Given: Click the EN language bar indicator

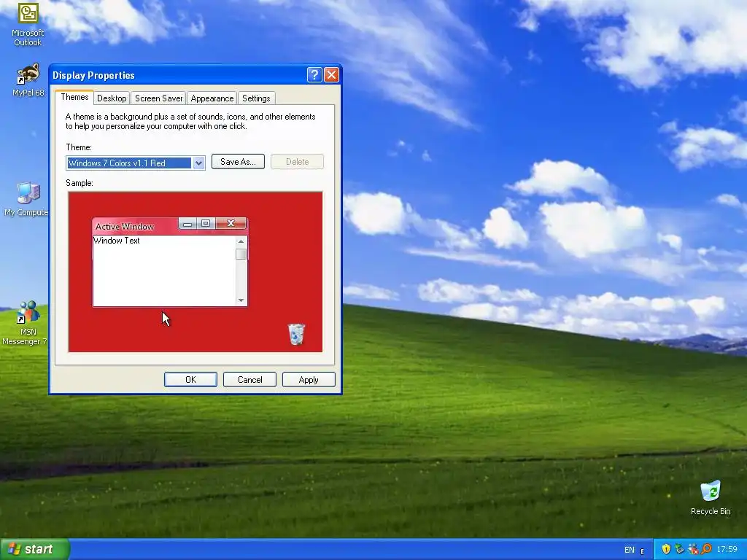Looking at the screenshot, I should (630, 550).
